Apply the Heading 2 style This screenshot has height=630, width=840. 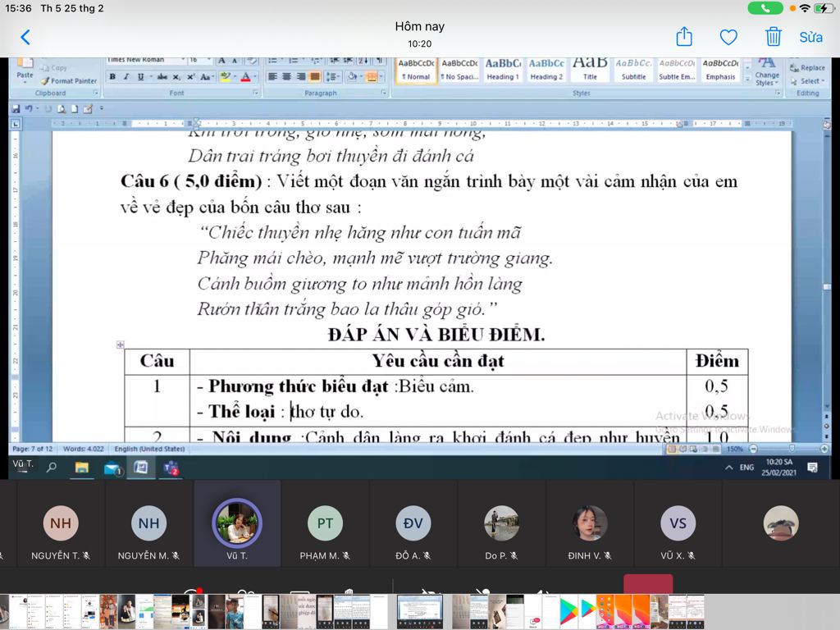[x=546, y=70]
